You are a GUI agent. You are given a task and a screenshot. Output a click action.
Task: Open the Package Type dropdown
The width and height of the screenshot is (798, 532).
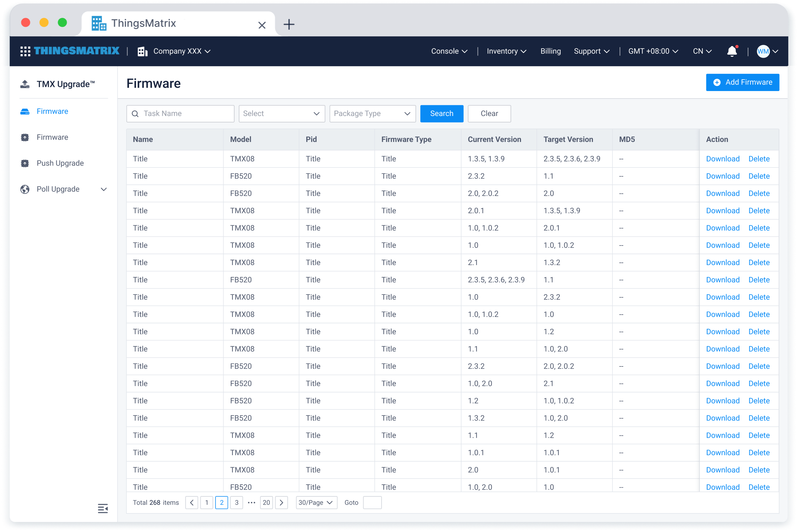click(372, 114)
